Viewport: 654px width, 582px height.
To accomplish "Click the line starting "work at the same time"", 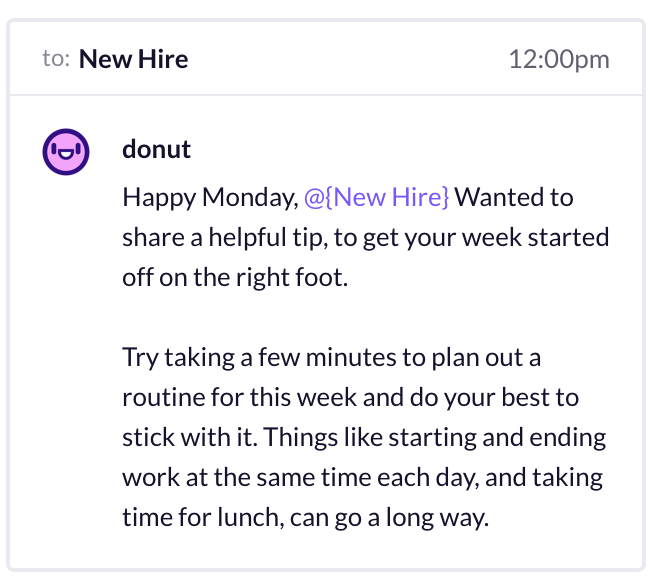I will pyautogui.click(x=362, y=478).
